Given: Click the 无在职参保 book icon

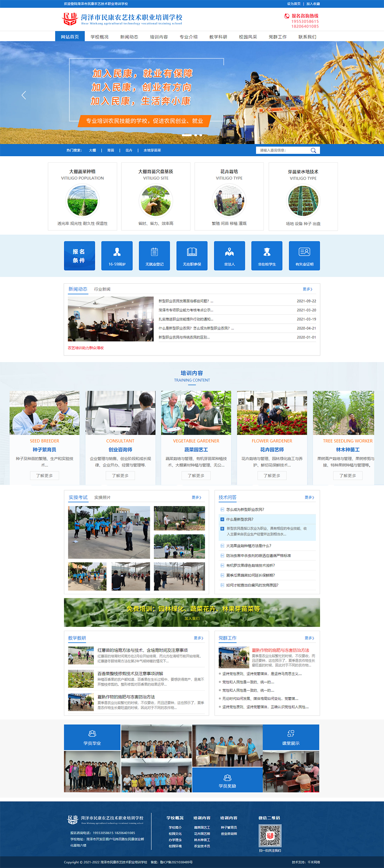Looking at the screenshot, I should click(192, 252).
